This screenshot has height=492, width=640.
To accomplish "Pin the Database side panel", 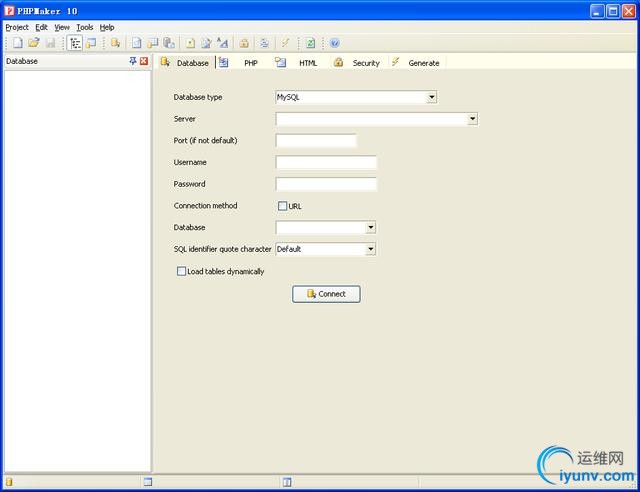I will click(133, 61).
